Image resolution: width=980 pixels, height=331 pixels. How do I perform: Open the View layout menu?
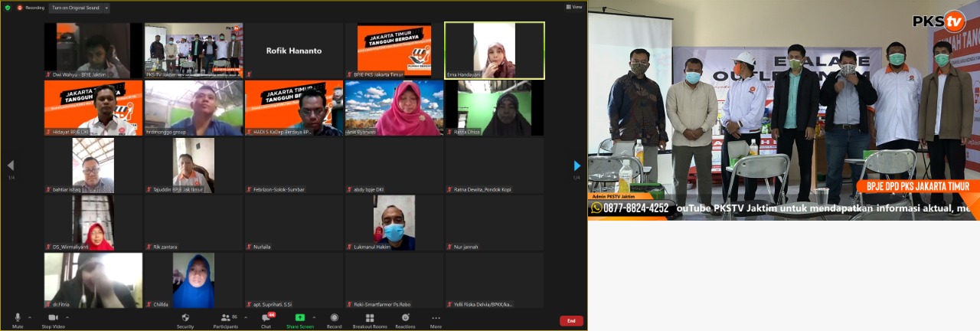(573, 7)
